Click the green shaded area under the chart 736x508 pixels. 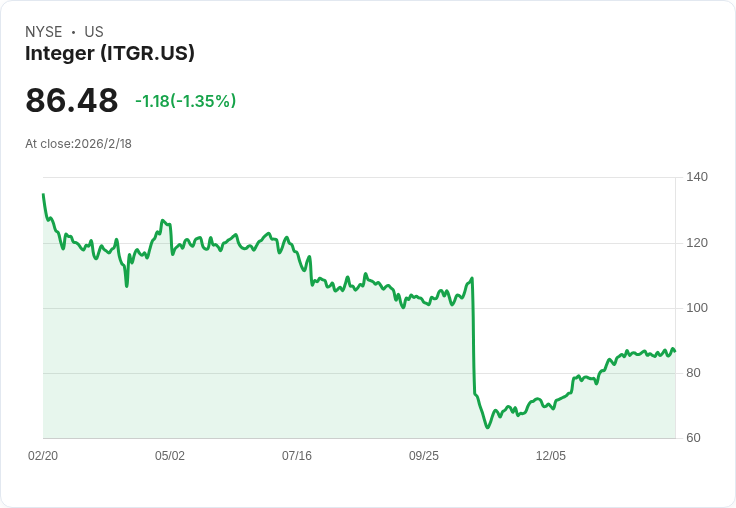pyautogui.click(x=300, y=380)
